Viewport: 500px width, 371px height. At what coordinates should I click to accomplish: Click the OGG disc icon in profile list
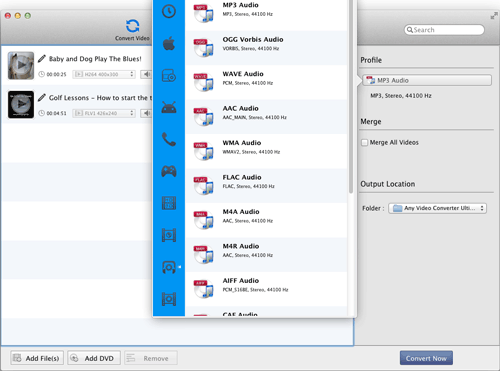[204, 47]
